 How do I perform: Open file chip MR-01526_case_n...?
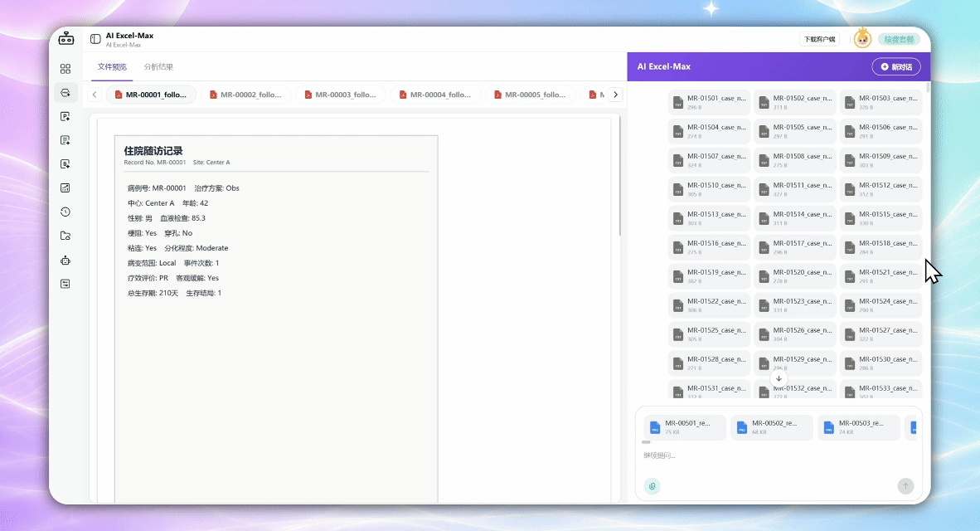pyautogui.click(x=794, y=334)
